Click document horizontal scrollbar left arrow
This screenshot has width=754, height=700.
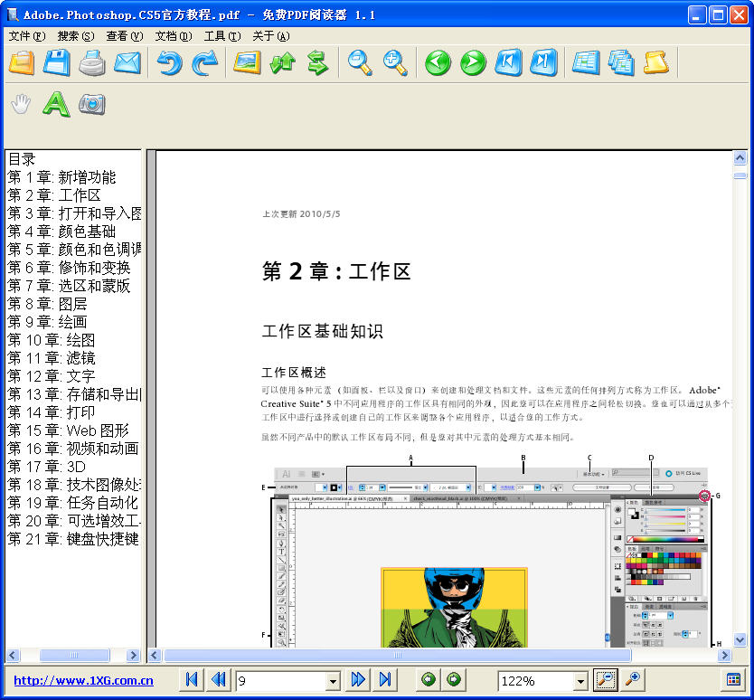tap(154, 656)
